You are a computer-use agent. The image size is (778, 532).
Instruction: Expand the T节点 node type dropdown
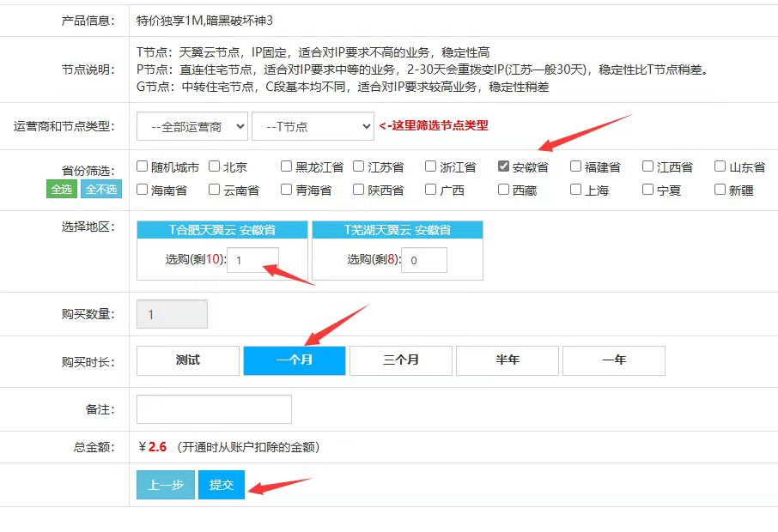pyautogui.click(x=313, y=126)
